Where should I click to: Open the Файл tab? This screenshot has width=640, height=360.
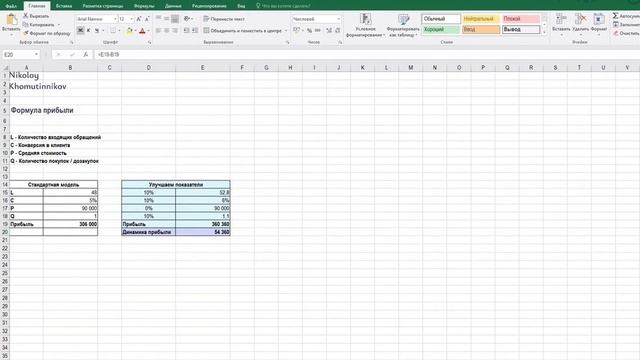(11, 6)
